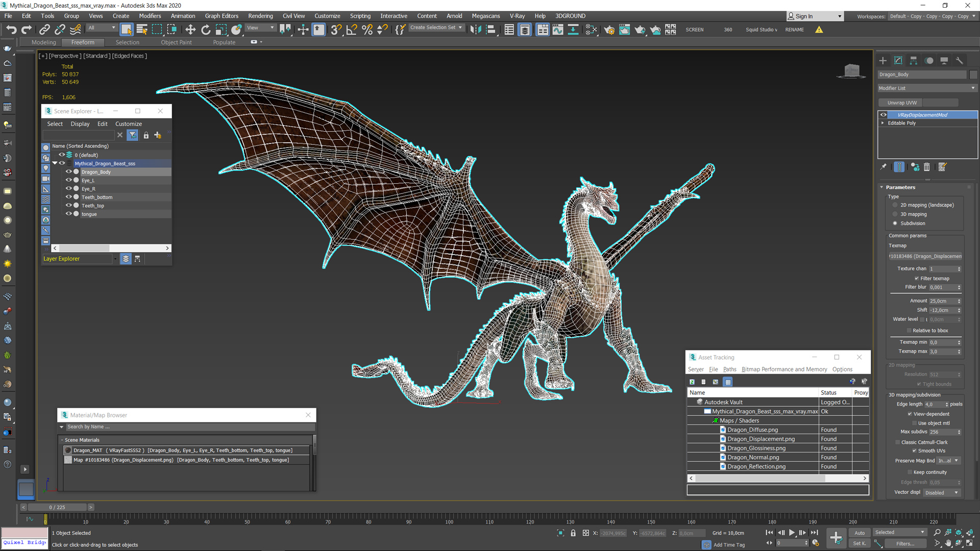980x551 pixels.
Task: Toggle visibility eye of tongue in Scene Explorer
Action: click(x=68, y=214)
